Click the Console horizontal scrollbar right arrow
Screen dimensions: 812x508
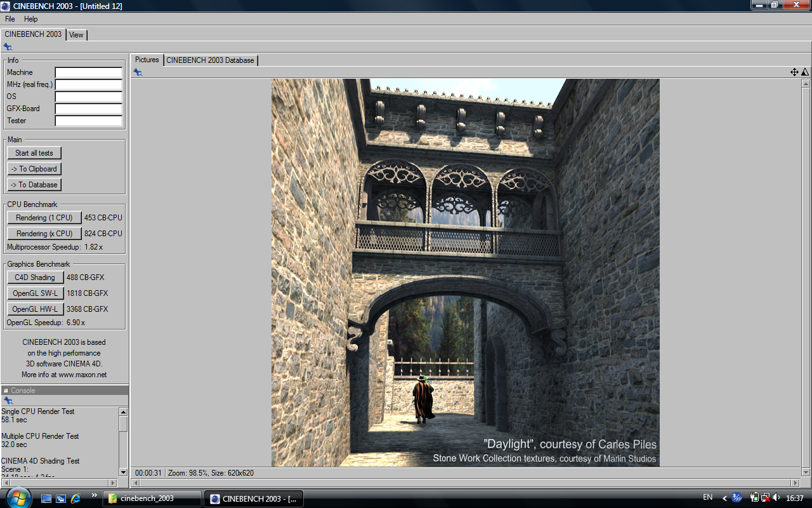(x=114, y=483)
